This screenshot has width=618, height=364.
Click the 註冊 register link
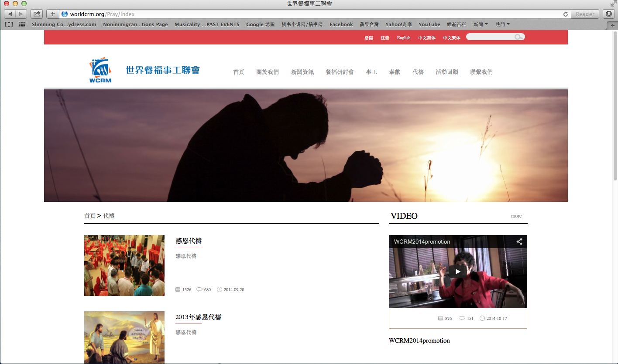point(385,38)
